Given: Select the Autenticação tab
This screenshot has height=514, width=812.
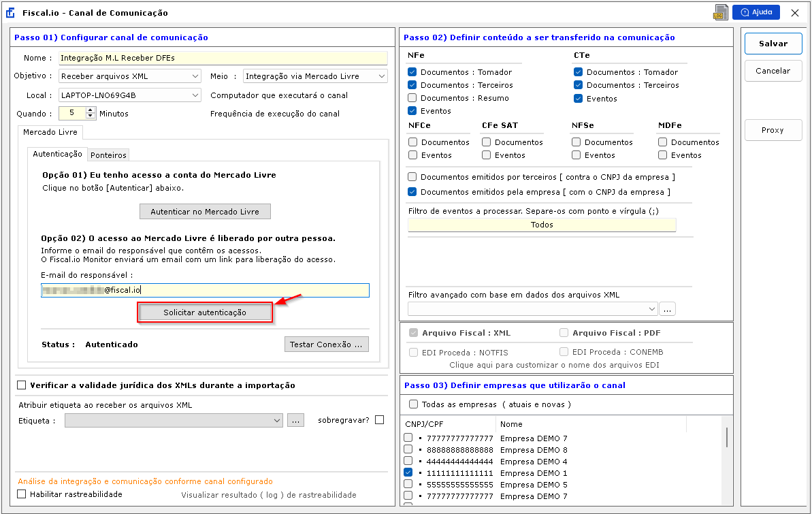Looking at the screenshot, I should point(57,155).
